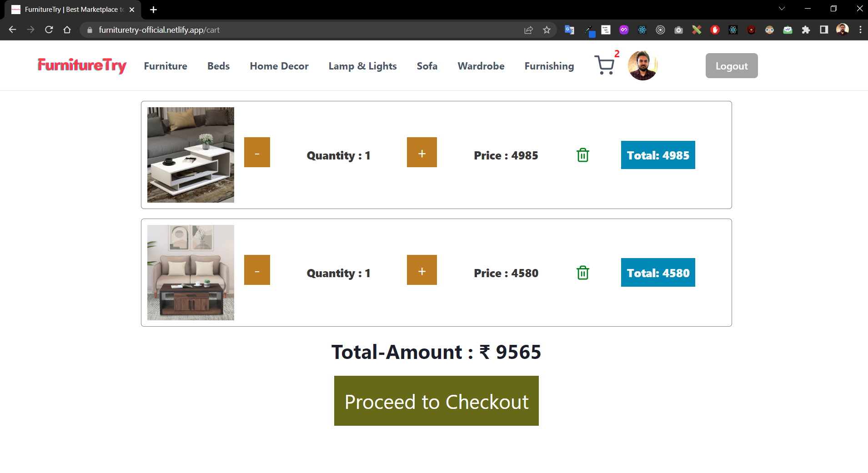Open Chrome's three-dot menu

[x=860, y=30]
